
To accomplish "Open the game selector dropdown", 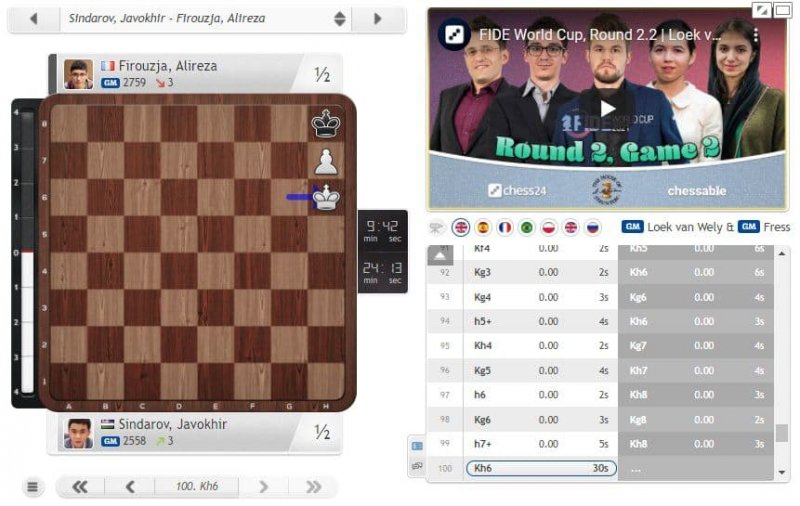I will click(339, 19).
